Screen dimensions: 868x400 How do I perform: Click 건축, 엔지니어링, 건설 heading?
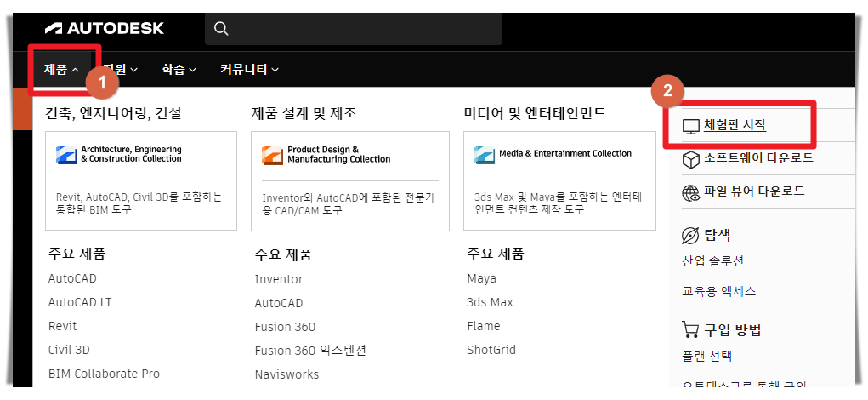click(113, 114)
